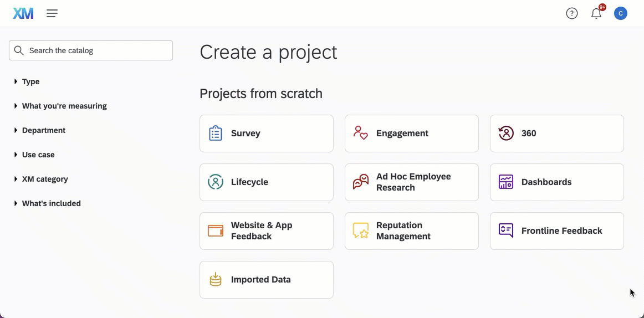
Task: Open the notifications bell
Action: (596, 14)
